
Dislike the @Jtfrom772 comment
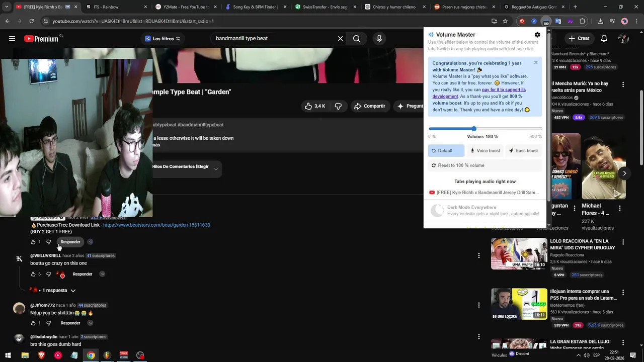[x=49, y=323]
